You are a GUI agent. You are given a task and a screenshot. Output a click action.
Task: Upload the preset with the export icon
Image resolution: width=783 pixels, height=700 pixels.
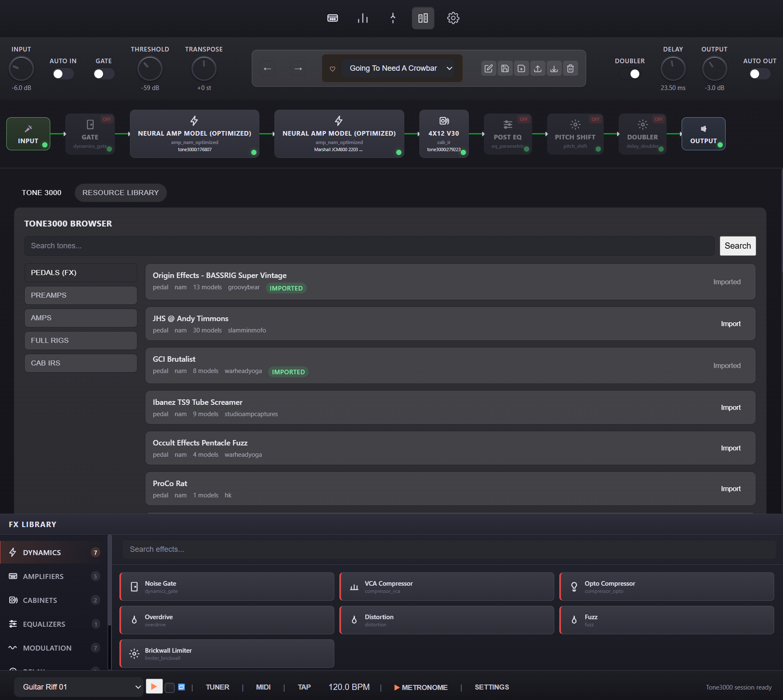(538, 68)
